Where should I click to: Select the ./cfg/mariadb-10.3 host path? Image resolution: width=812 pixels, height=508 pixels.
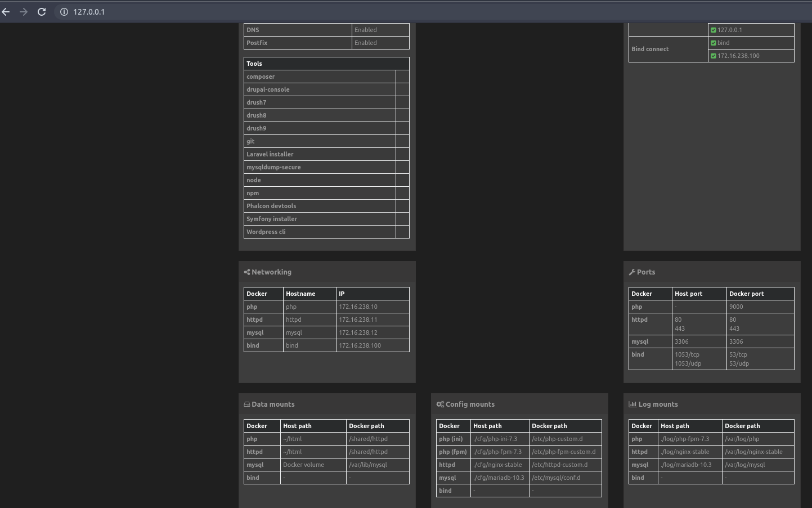(499, 478)
